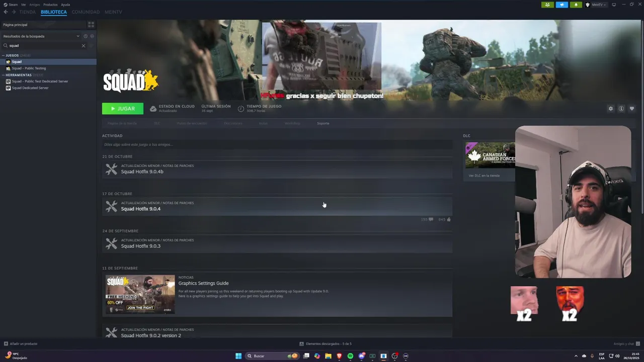644x362 pixels.
Task: Click the squad search input field
Action: [x=44, y=46]
